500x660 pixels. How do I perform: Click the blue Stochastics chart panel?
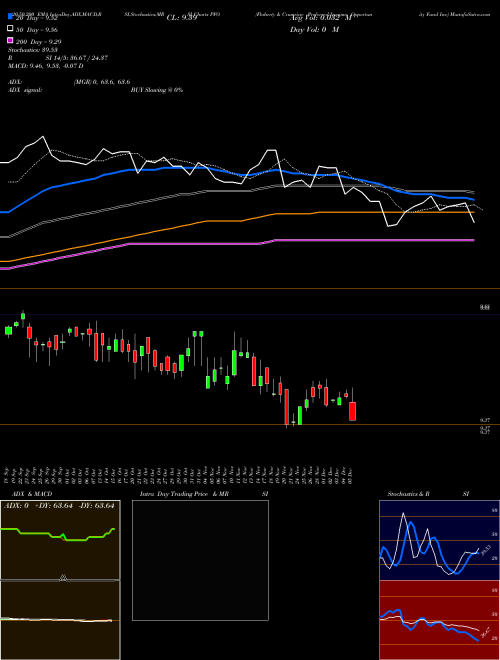click(439, 540)
